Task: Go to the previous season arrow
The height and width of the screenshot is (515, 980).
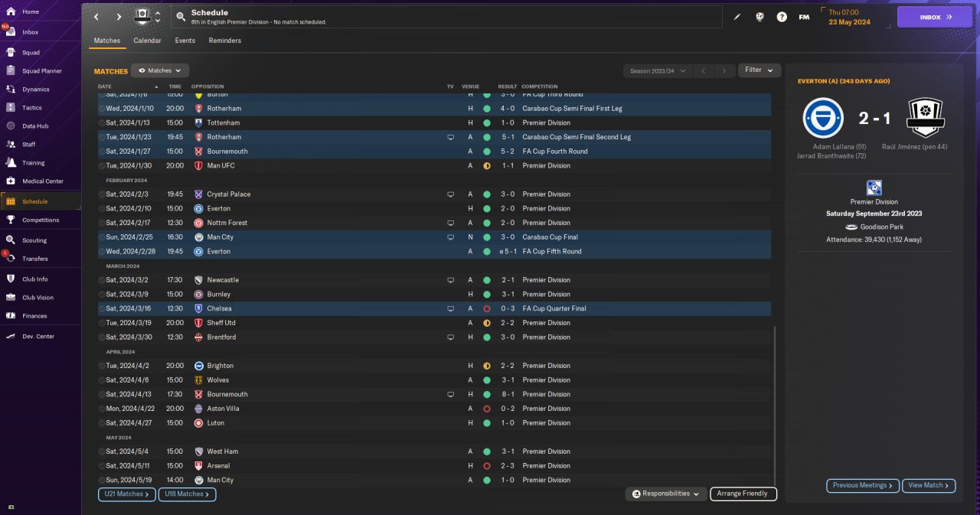Action: click(704, 70)
